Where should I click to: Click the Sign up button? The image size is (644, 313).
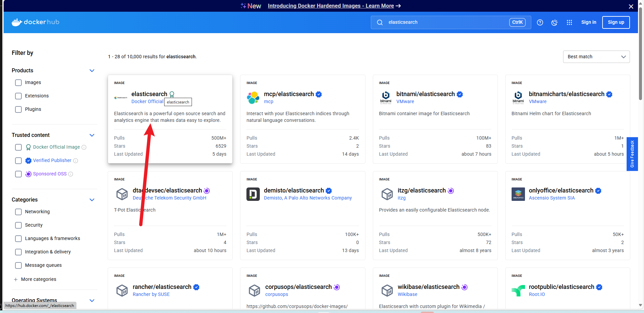pos(616,22)
